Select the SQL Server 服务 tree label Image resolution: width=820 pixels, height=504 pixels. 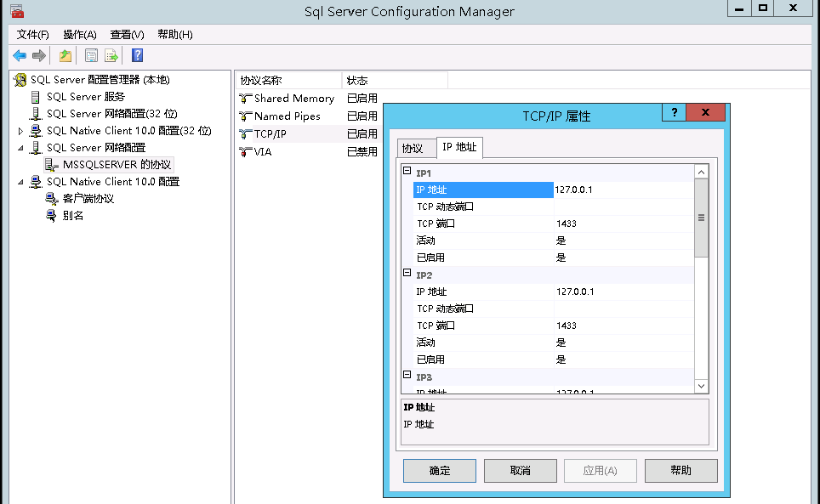tap(86, 97)
